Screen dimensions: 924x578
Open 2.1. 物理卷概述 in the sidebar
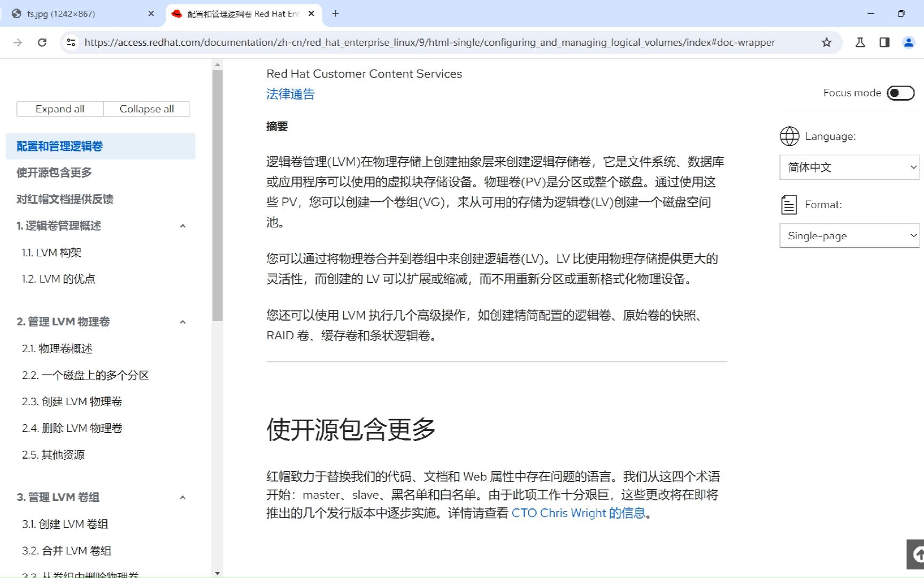57,348
